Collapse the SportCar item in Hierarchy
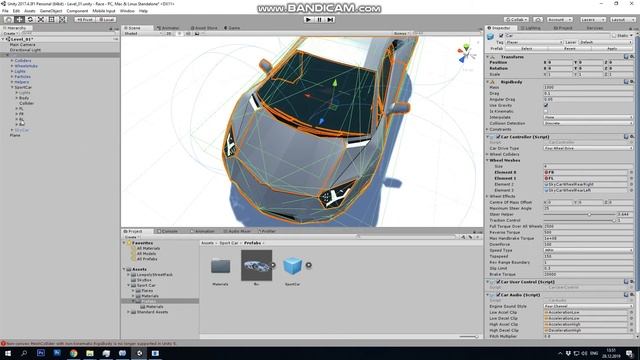640x360 pixels. [x=12, y=87]
